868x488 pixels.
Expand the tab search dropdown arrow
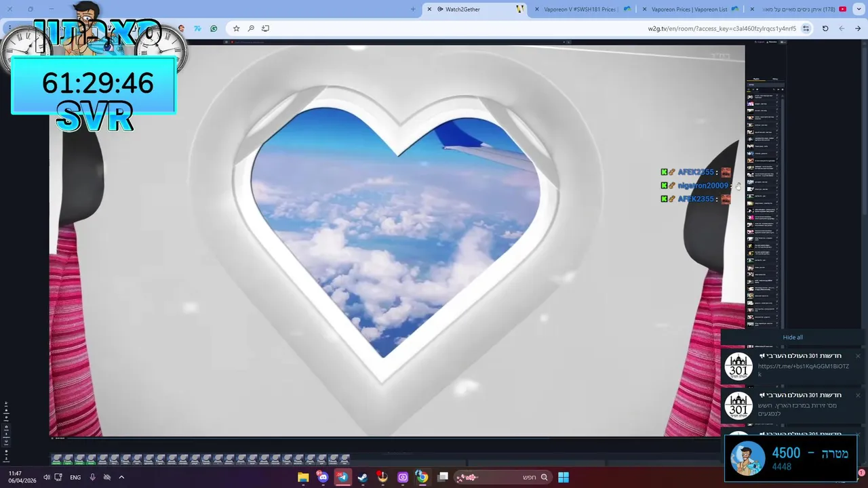[859, 9]
